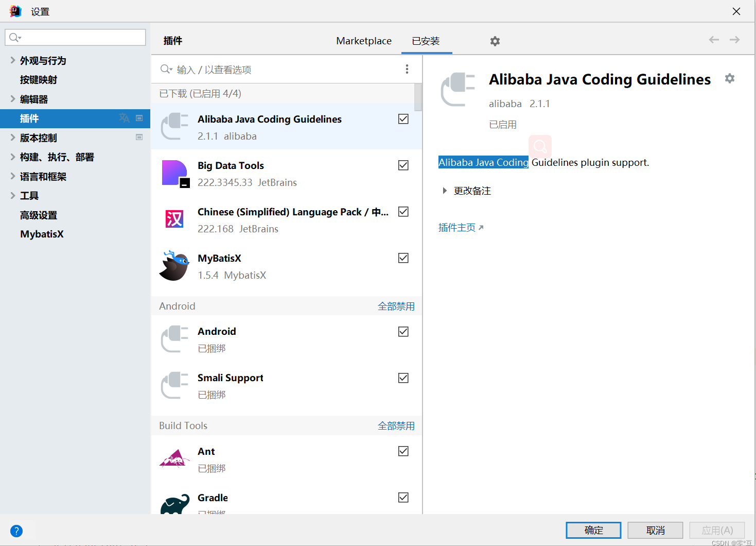Click the Android plugin plug icon
Image resolution: width=756 pixels, height=546 pixels.
pos(175,339)
